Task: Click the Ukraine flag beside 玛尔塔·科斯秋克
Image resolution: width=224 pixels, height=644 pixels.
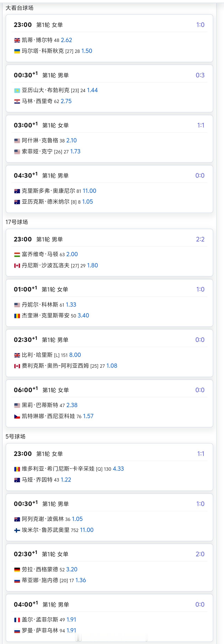Action: point(17,51)
